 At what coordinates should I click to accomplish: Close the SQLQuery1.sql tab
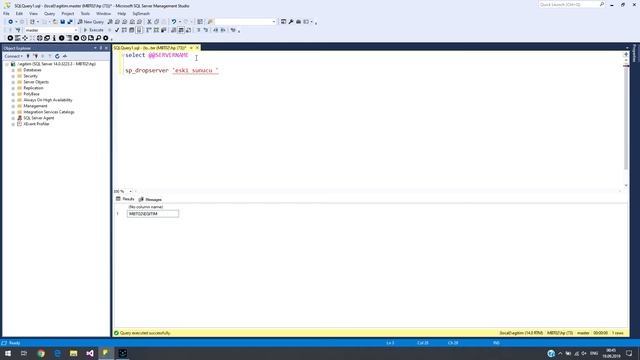pyautogui.click(x=198, y=48)
